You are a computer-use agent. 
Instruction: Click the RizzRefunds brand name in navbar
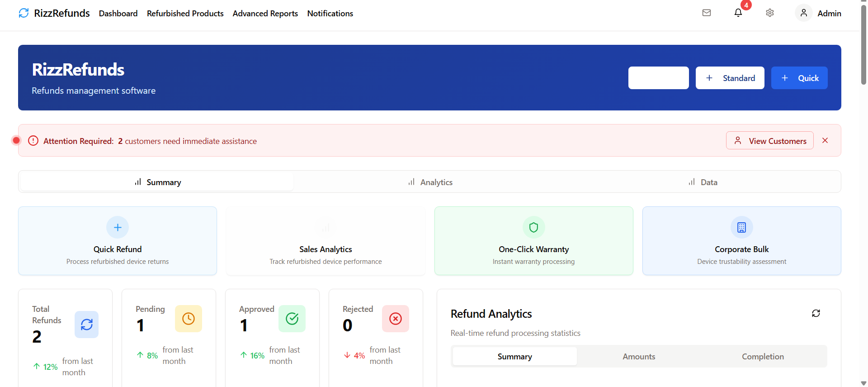click(62, 13)
